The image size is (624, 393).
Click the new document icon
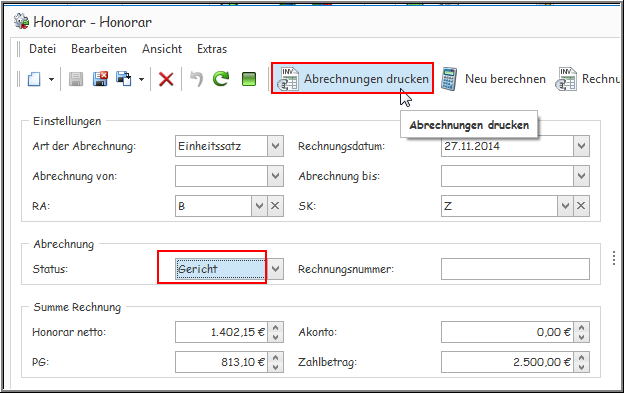(x=34, y=79)
